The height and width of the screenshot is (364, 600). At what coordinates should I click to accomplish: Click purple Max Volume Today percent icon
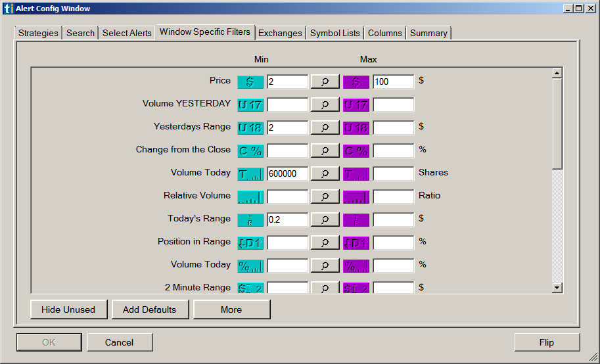tap(356, 265)
